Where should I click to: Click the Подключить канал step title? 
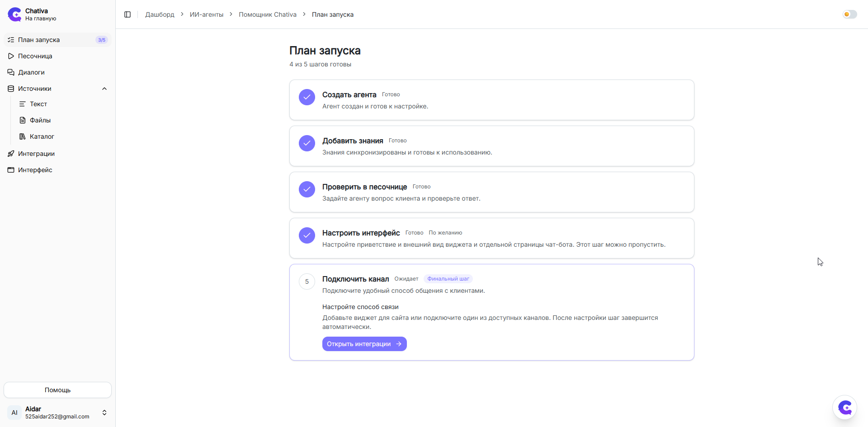[356, 279]
